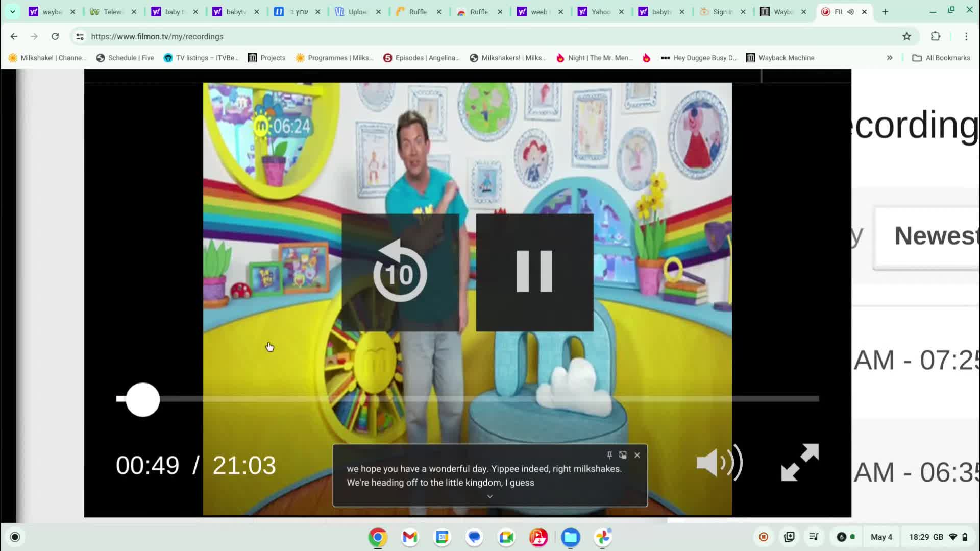
Task: Show hidden bookmarks with the overflow chevron
Action: (x=889, y=58)
